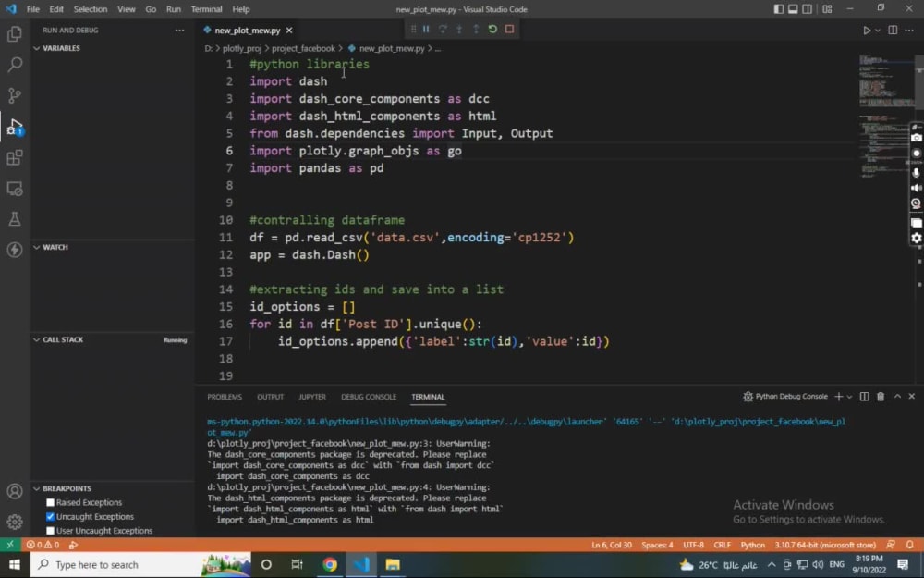This screenshot has width=924, height=578.
Task: Click the Python language mode in status bar
Action: [752, 546]
